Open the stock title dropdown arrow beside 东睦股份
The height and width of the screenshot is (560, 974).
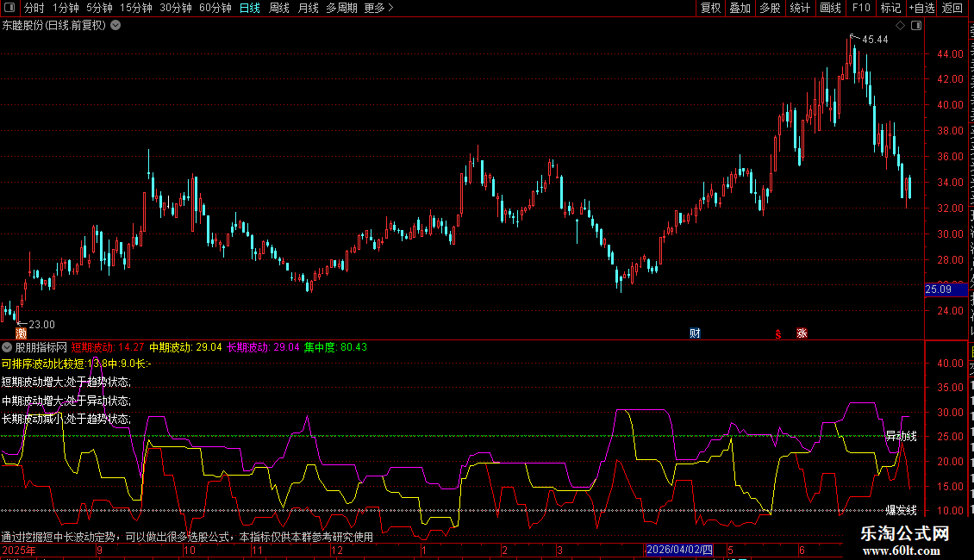[x=116, y=26]
